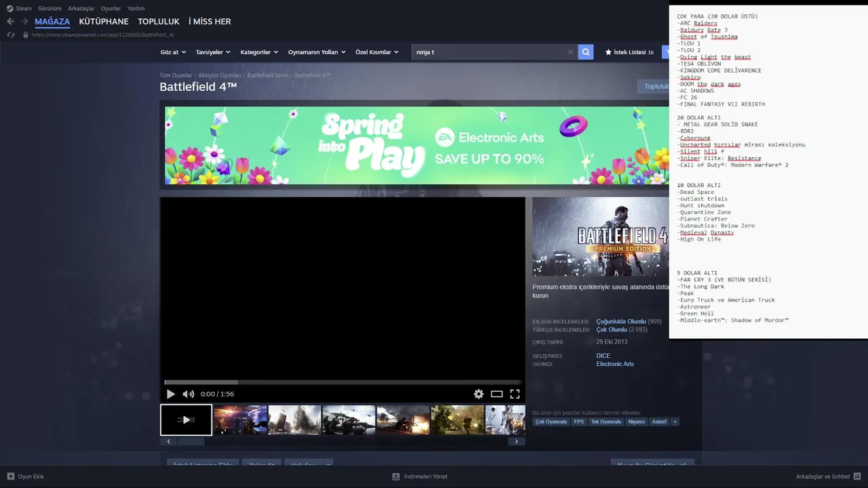Open the Oyunlar menu

111,9
